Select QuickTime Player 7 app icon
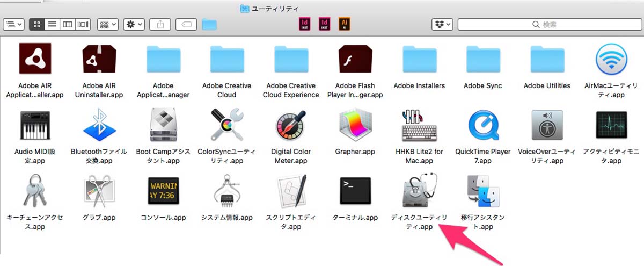644x266 pixels. click(483, 126)
